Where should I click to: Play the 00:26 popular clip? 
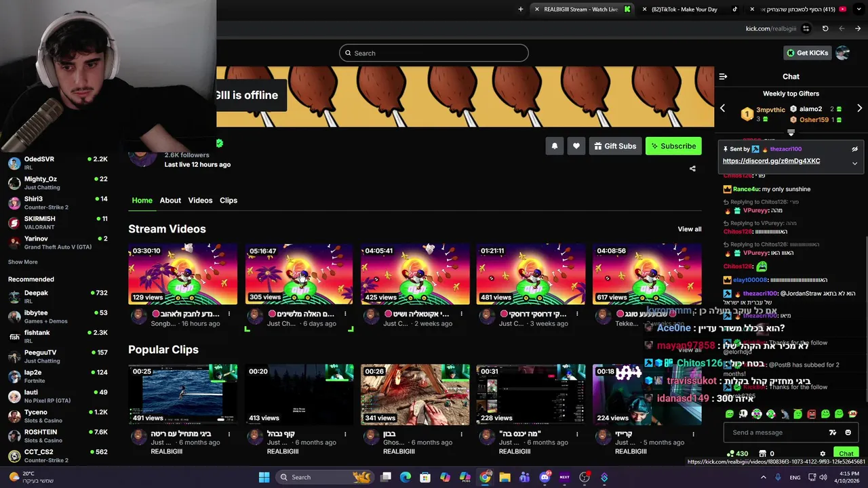pyautogui.click(x=415, y=394)
